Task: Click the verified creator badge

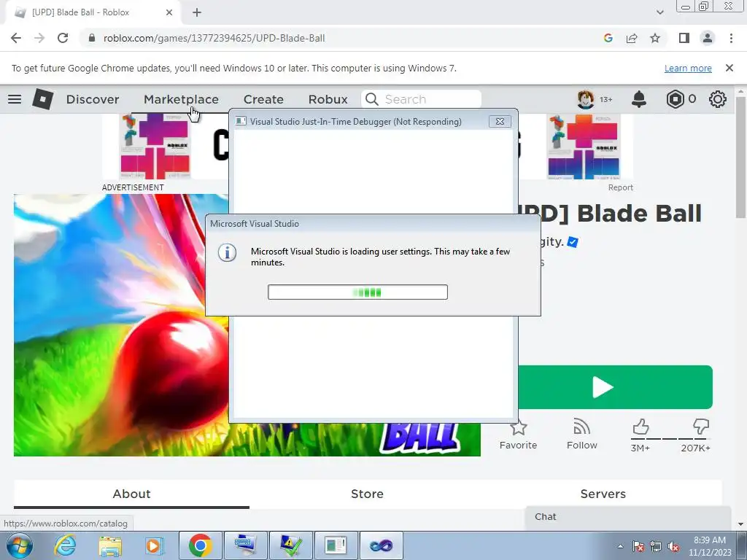Action: click(x=573, y=242)
